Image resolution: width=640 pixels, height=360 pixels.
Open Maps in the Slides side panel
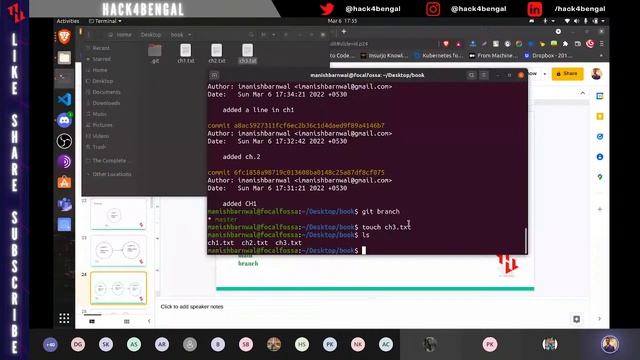[600, 177]
